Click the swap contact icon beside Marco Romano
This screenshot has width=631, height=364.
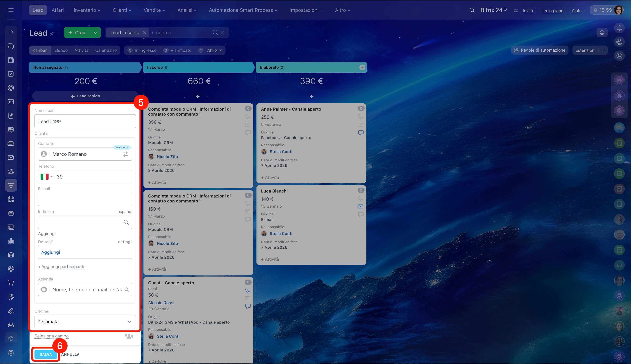pos(125,154)
